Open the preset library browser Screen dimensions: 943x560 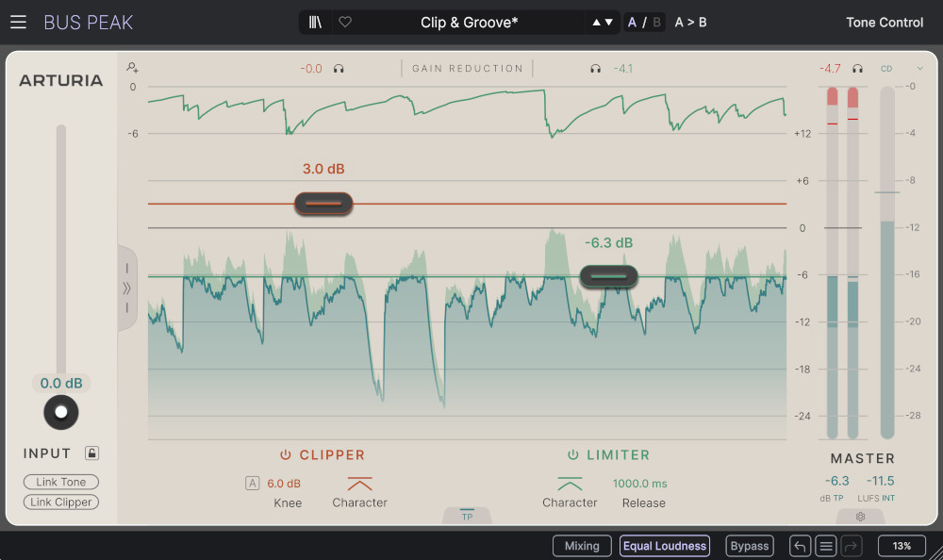315,22
